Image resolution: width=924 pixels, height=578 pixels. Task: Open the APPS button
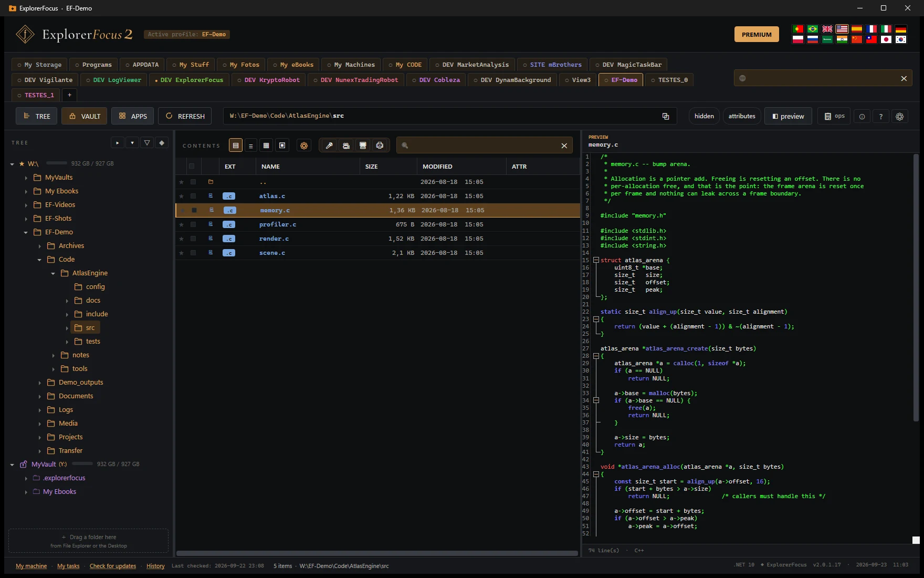pyautogui.click(x=133, y=116)
